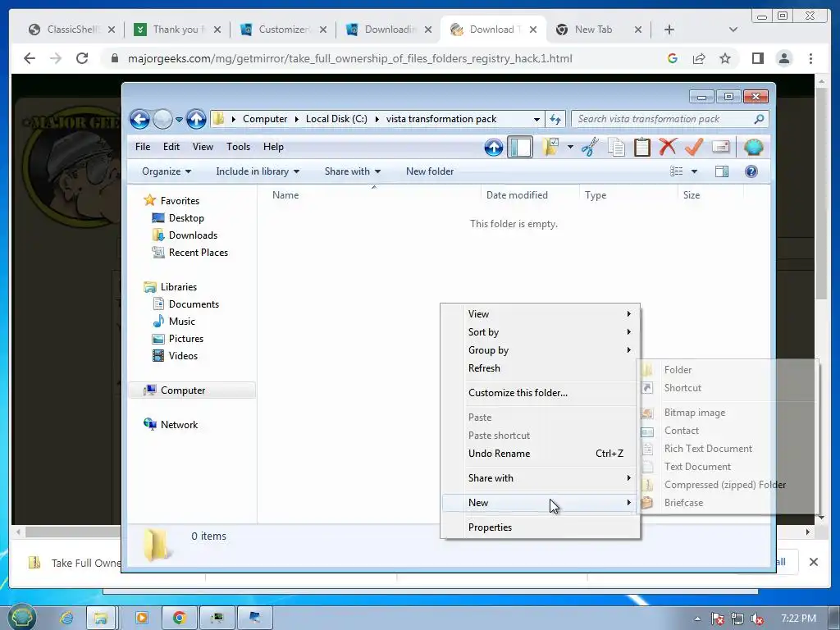Viewport: 840px width, 630px height.
Task: Click the Explorer Forward arrow button
Action: click(x=162, y=119)
